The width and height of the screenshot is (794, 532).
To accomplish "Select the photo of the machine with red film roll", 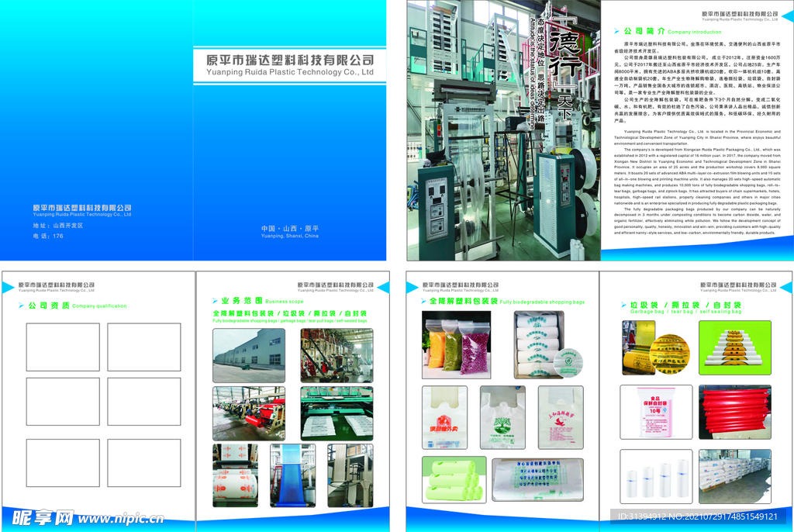I will (249, 413).
